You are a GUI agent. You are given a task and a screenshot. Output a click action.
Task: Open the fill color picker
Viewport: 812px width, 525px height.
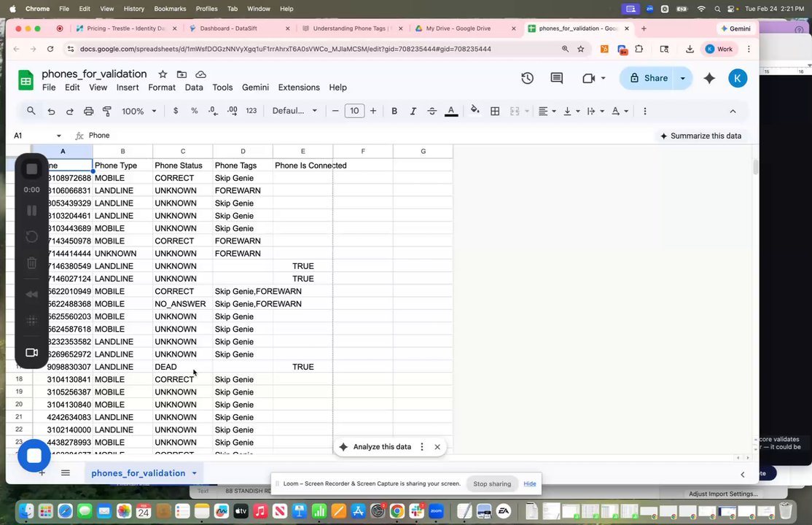[x=475, y=110]
